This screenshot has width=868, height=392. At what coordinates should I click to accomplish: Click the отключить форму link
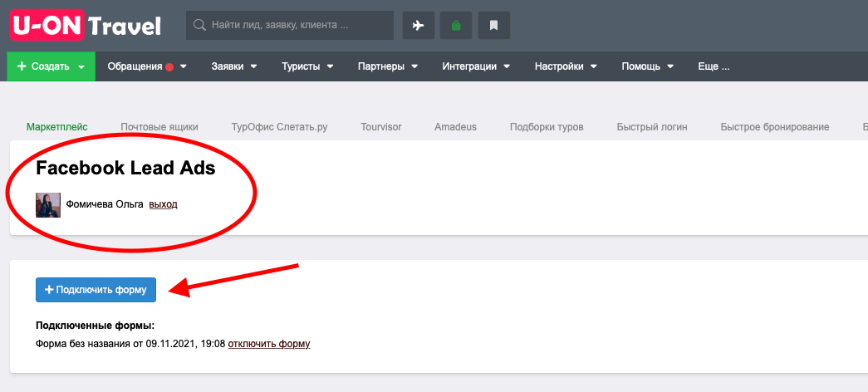click(269, 344)
